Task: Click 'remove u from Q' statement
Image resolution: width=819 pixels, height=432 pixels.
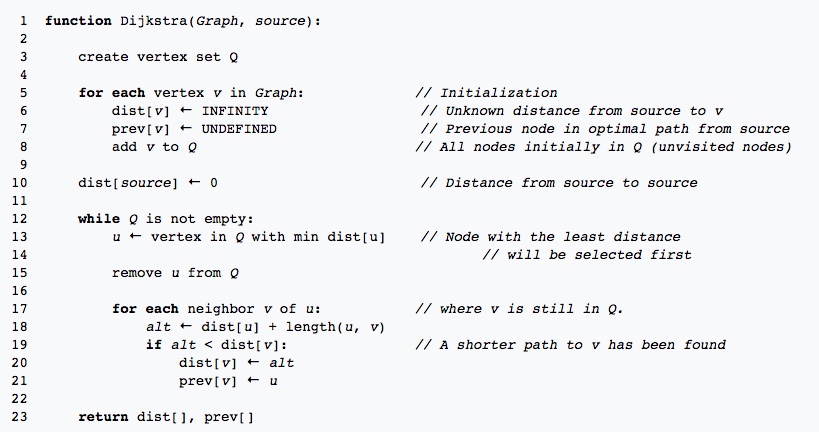Action: (x=175, y=273)
